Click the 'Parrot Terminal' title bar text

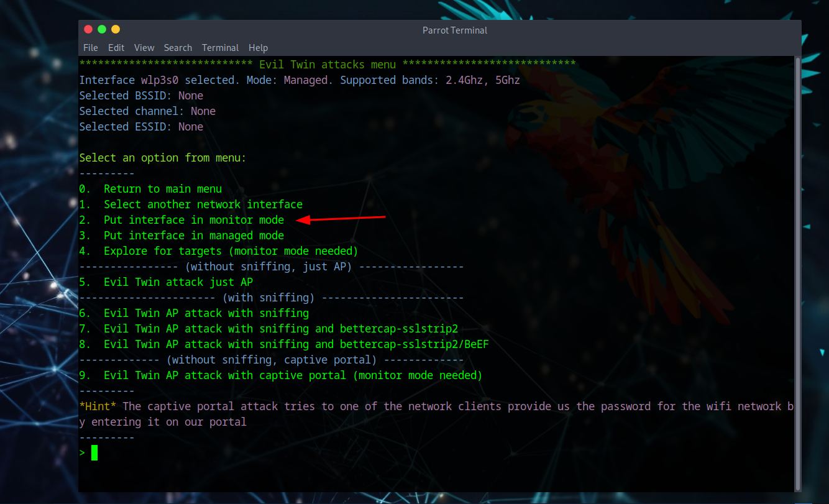[455, 30]
